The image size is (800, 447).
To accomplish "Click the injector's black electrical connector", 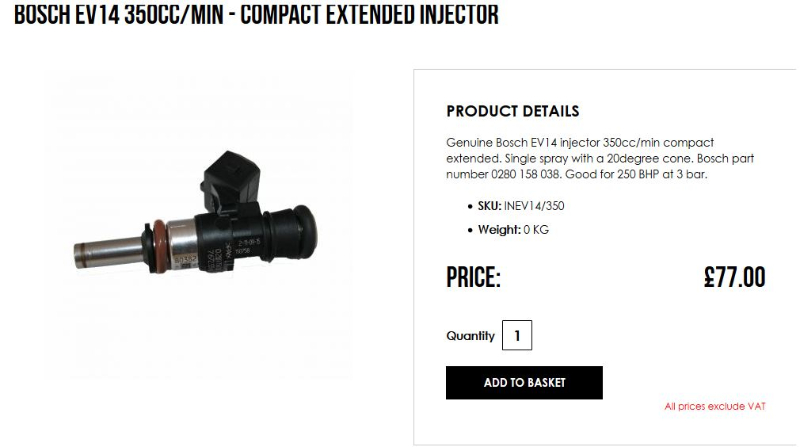I will point(232,168).
